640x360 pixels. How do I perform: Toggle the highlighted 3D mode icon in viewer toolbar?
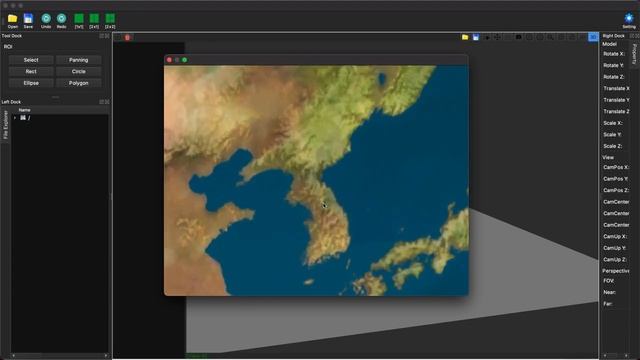click(x=593, y=37)
